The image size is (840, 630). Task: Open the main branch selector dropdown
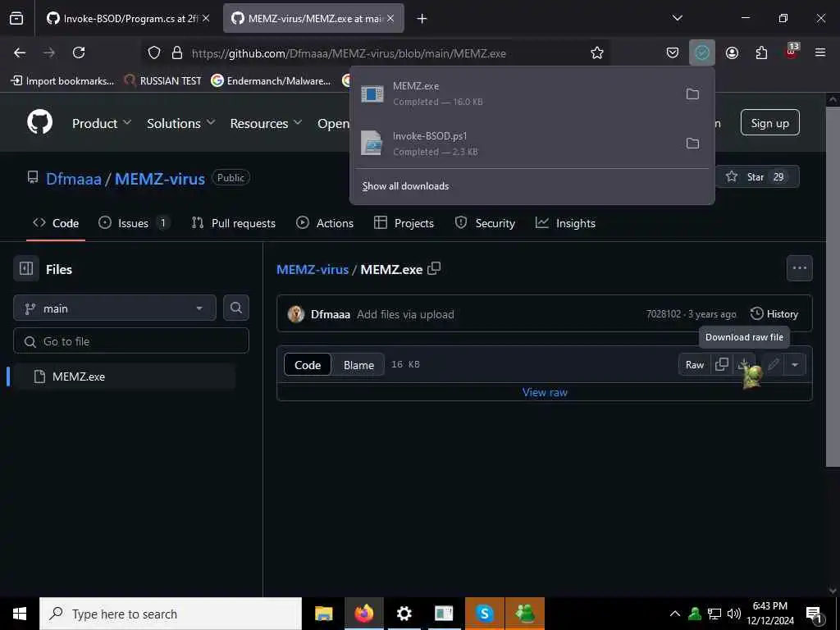(x=115, y=308)
